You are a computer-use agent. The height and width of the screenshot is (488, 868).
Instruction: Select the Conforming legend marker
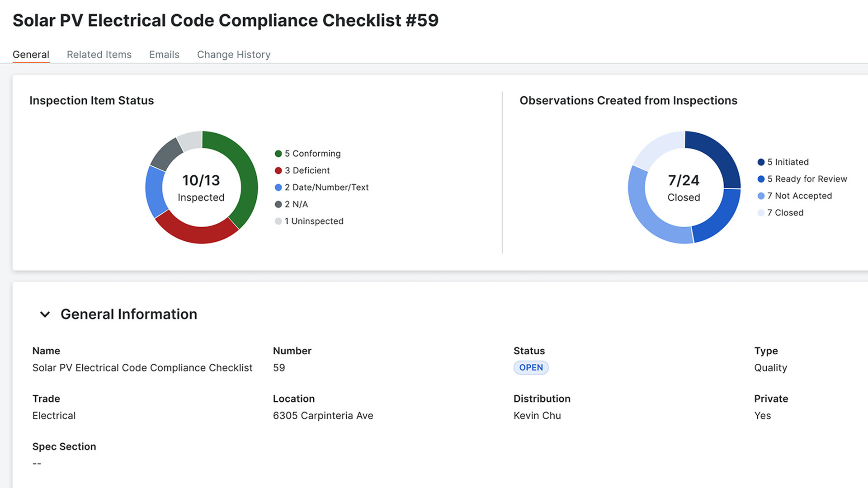coord(278,154)
